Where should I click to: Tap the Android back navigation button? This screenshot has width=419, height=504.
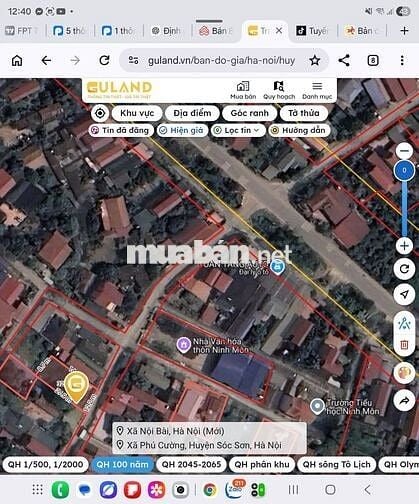point(367,490)
